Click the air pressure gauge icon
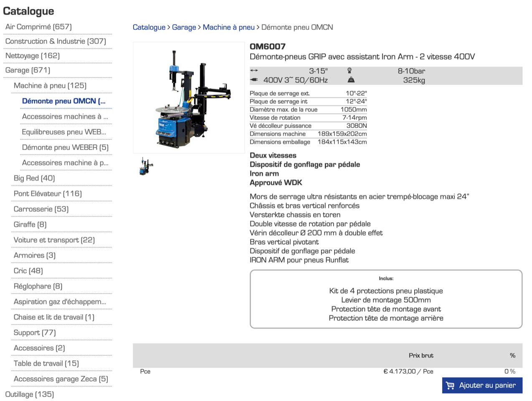 [350, 71]
